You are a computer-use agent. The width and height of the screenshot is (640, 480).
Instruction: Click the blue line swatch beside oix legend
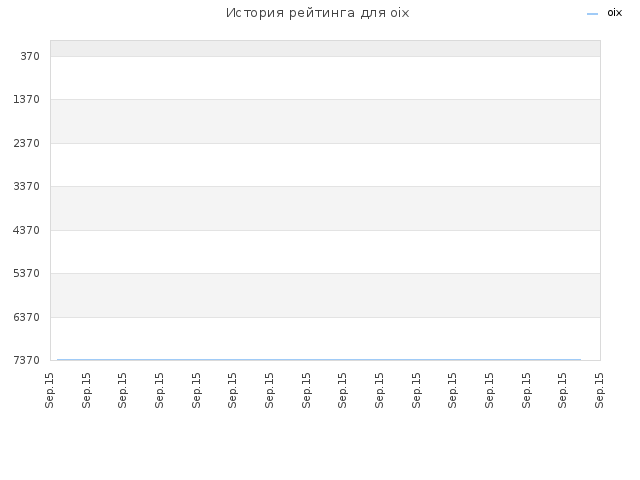click(592, 14)
